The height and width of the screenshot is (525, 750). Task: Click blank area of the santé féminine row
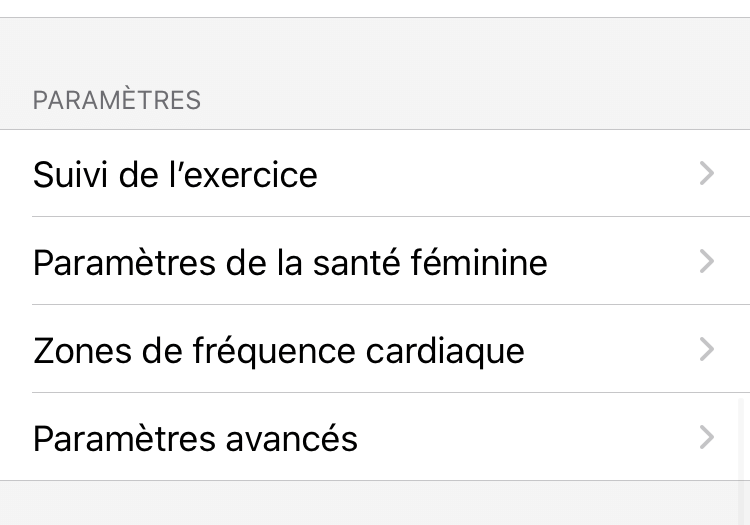click(x=620, y=263)
